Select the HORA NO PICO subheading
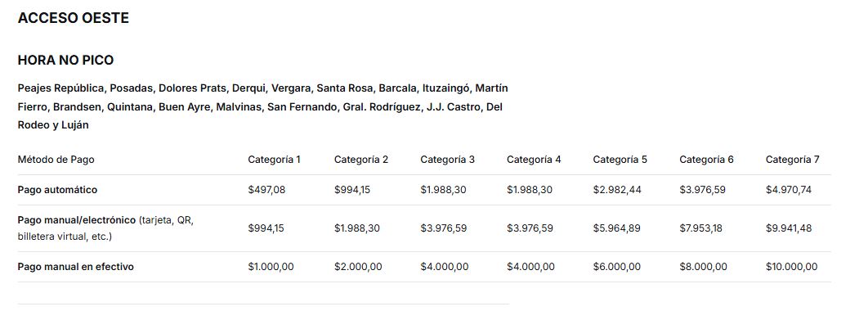868x311 pixels. click(x=65, y=60)
